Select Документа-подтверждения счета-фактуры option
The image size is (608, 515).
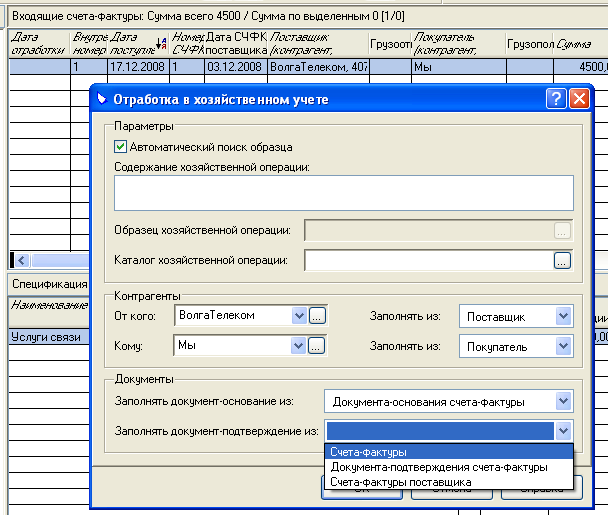[449, 467]
